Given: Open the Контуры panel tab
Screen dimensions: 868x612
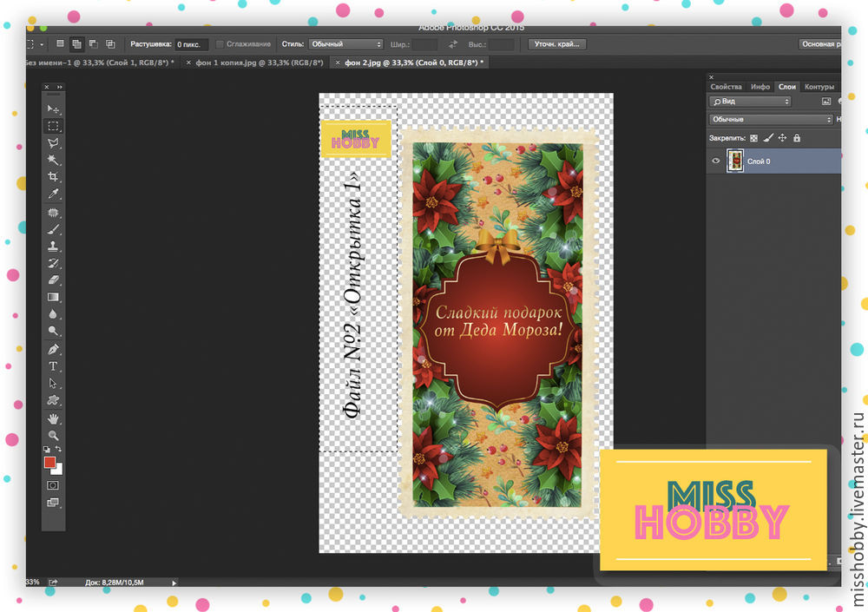Looking at the screenshot, I should pos(819,87).
